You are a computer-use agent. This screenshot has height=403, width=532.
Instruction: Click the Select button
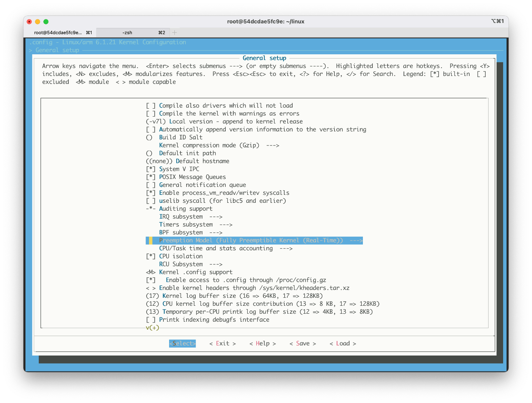pos(182,343)
